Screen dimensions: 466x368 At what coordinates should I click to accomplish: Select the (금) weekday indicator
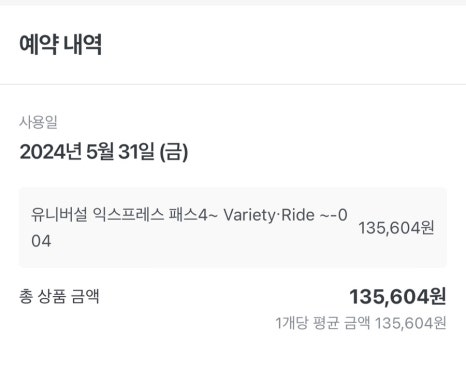click(x=174, y=152)
